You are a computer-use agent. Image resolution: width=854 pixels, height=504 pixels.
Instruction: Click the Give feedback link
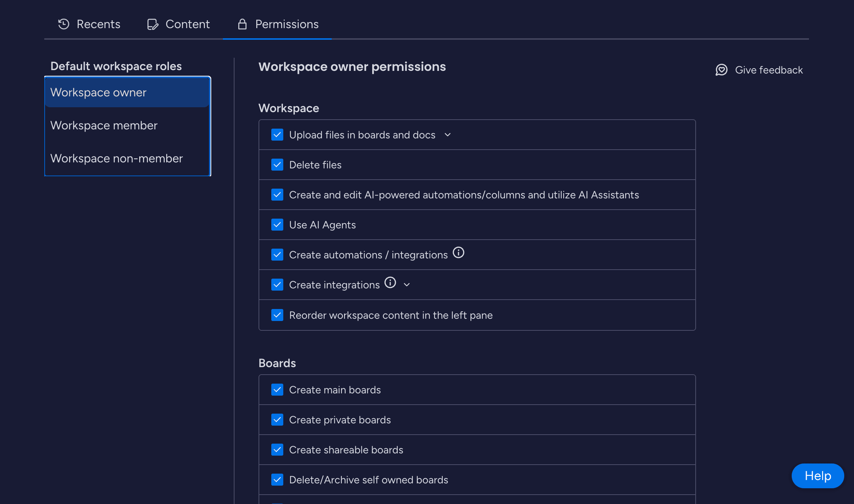[768, 70]
